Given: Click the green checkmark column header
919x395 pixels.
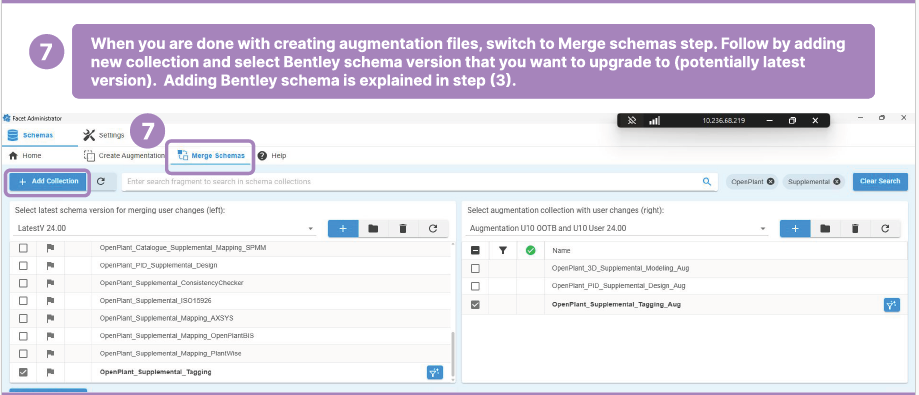Looking at the screenshot, I should click(x=530, y=251).
